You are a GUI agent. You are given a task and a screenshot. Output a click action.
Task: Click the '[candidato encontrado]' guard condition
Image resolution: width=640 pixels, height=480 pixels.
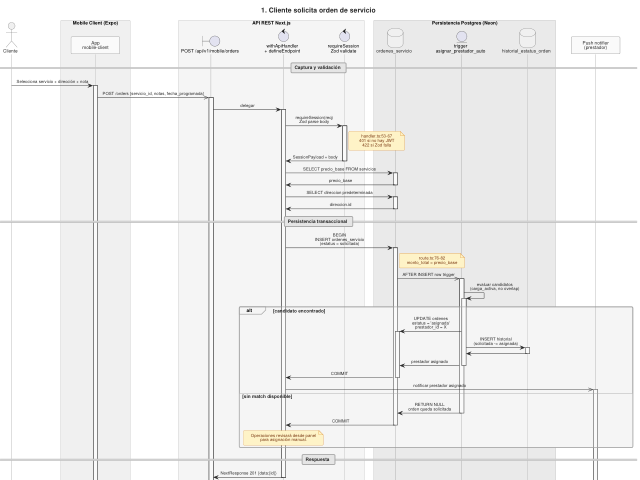299,311
